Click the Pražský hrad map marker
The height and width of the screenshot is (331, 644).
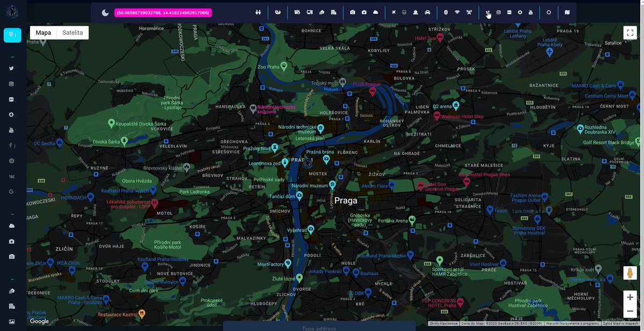click(x=275, y=148)
